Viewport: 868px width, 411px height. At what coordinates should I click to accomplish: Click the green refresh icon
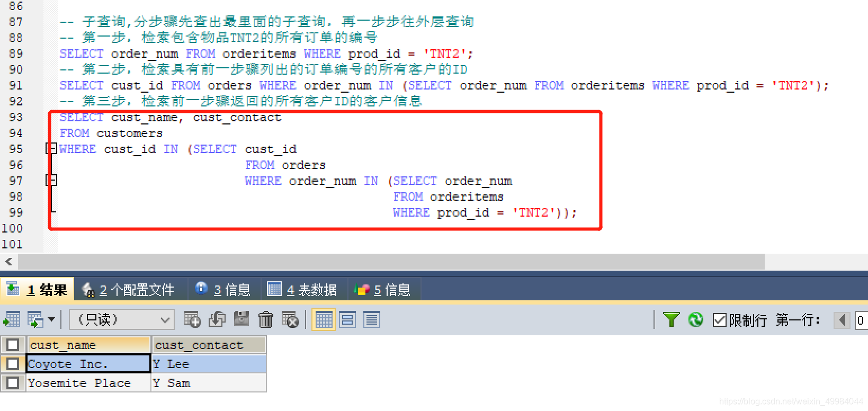[696, 320]
